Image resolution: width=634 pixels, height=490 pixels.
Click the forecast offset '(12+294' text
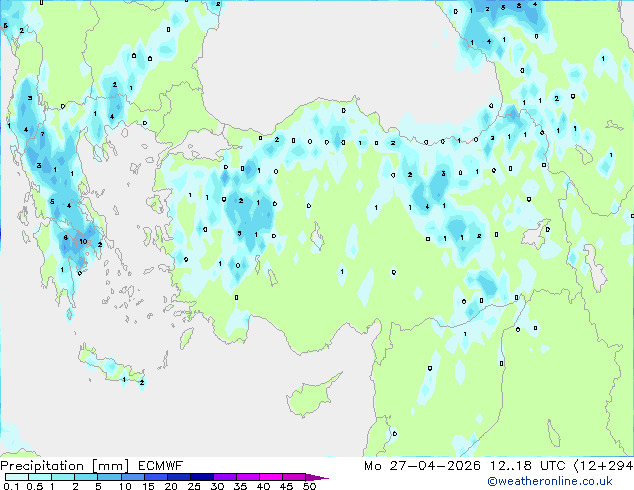[x=603, y=466]
